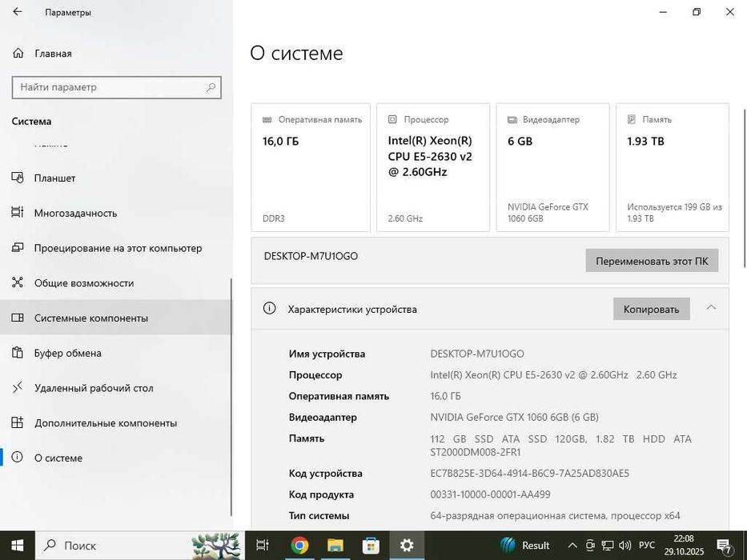Select Системные компоненты in sidebar
The width and height of the screenshot is (747, 560).
click(116, 318)
